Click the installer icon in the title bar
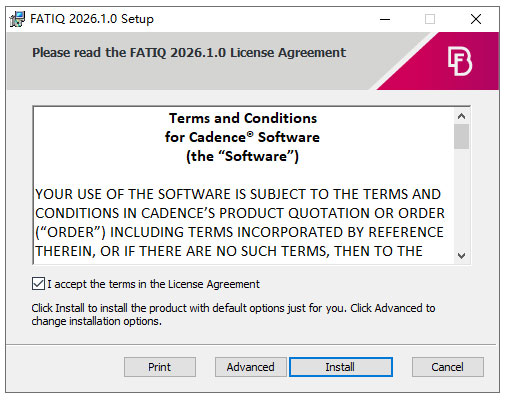This screenshot has height=400, width=509. pos(17,19)
